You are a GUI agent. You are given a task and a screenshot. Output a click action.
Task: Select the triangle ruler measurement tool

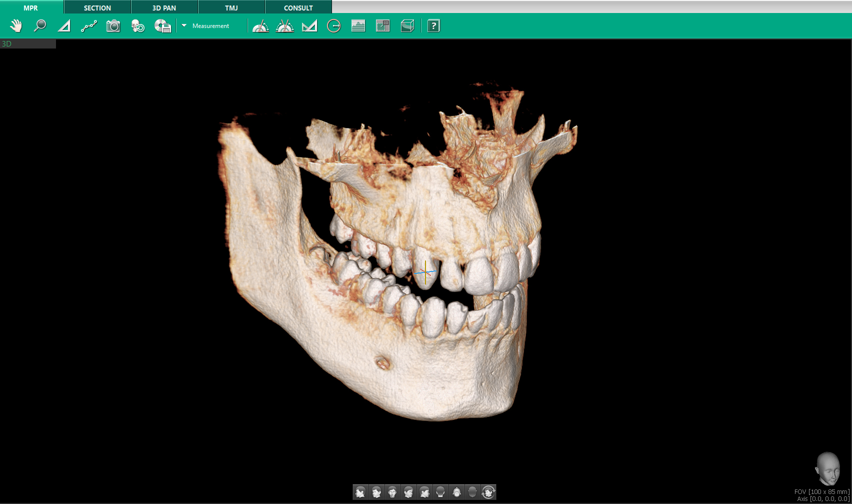tap(64, 26)
